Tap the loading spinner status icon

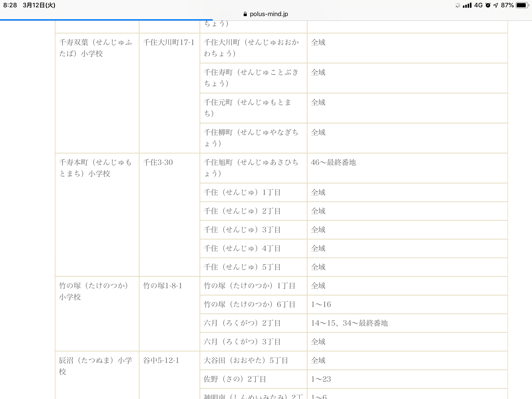(458, 5)
